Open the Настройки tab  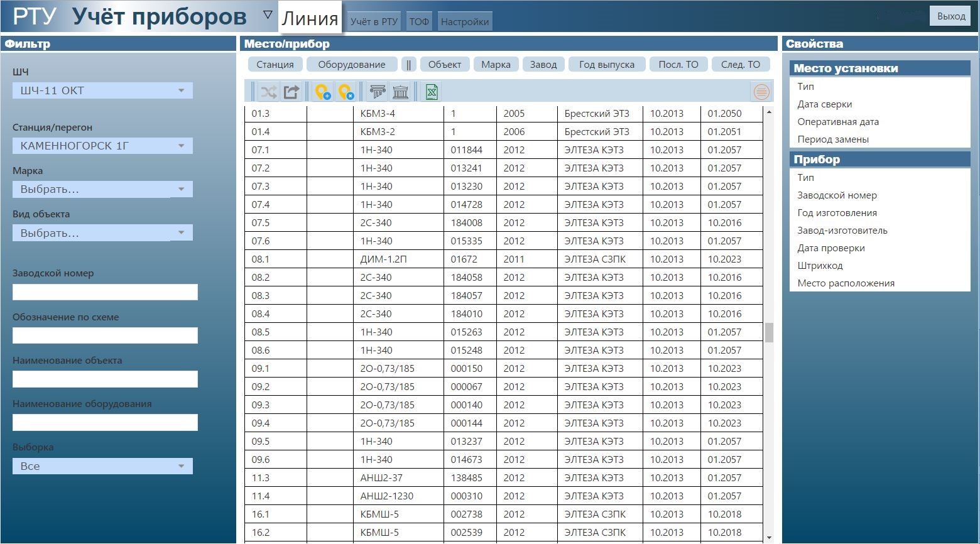tap(465, 21)
